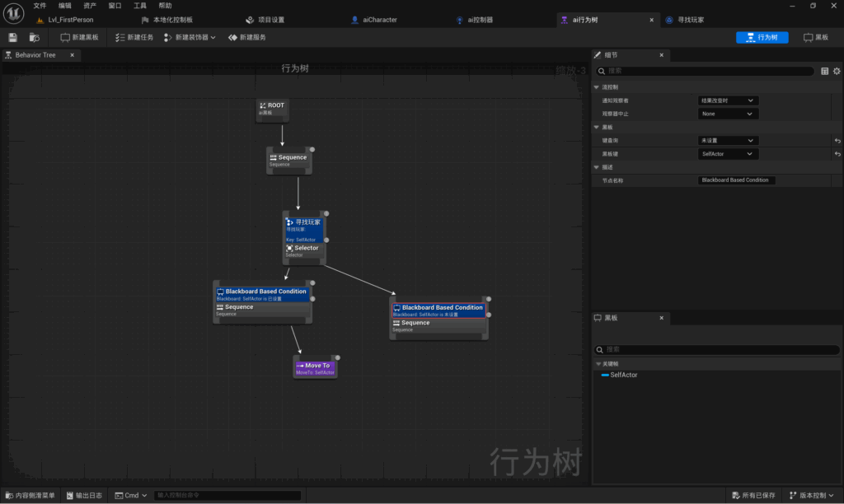Open the 内容侧滑菜单 content drawer
This screenshot has height=504, width=844.
click(30, 496)
